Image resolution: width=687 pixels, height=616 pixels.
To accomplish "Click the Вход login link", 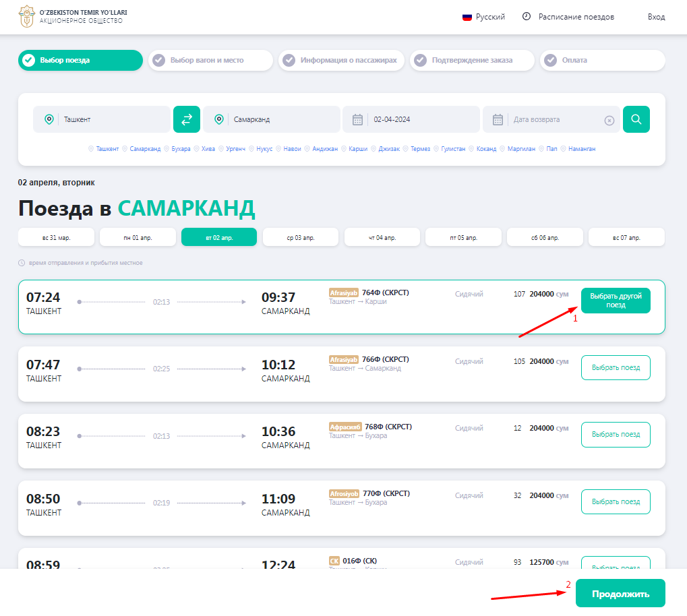I will coord(656,17).
